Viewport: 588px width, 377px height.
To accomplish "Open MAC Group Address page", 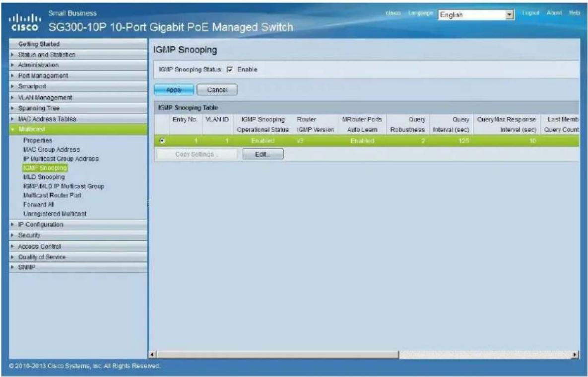I will [x=52, y=150].
